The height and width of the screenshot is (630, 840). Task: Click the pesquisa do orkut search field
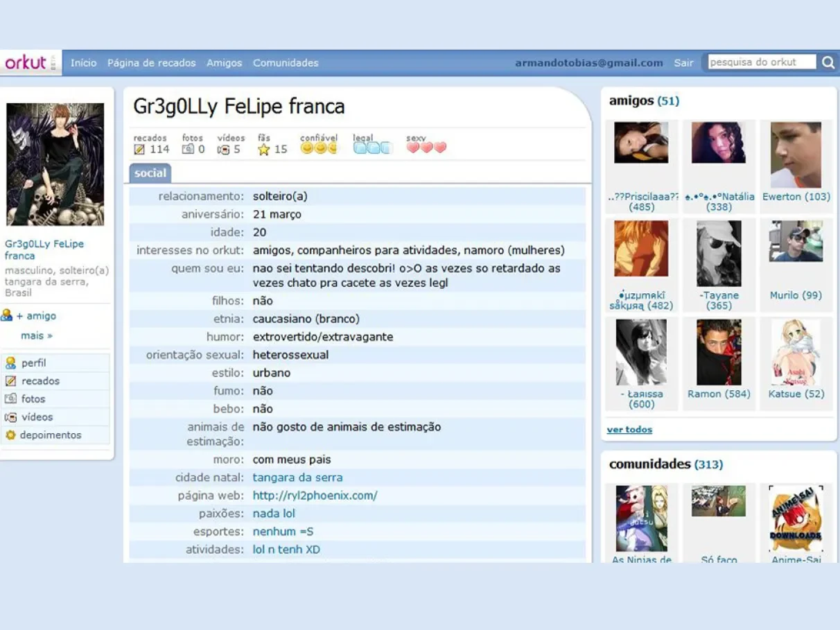click(x=762, y=62)
